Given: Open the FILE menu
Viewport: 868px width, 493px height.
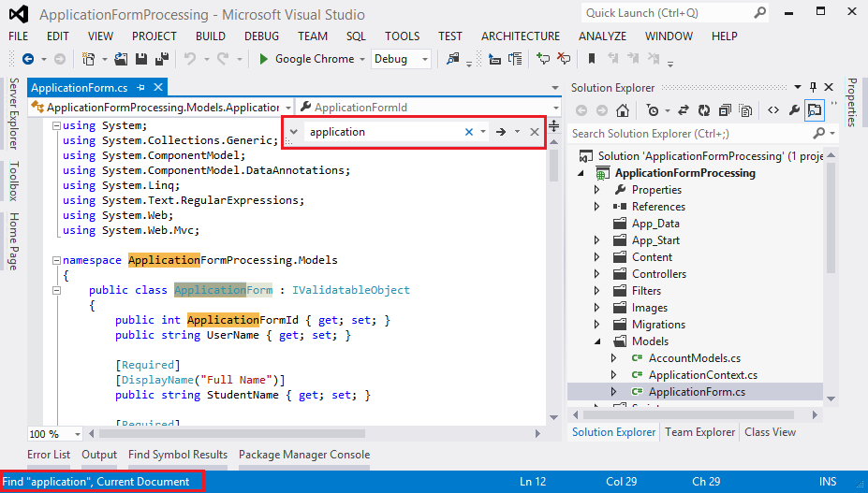Looking at the screenshot, I should pyautogui.click(x=19, y=36).
